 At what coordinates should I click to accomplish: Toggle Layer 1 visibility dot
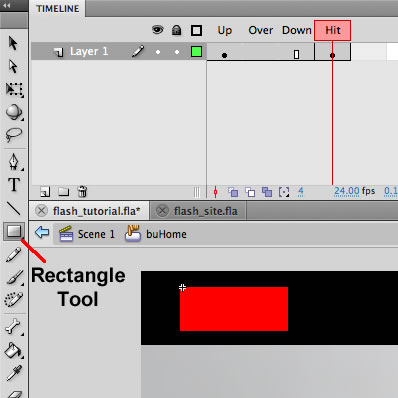click(x=158, y=52)
